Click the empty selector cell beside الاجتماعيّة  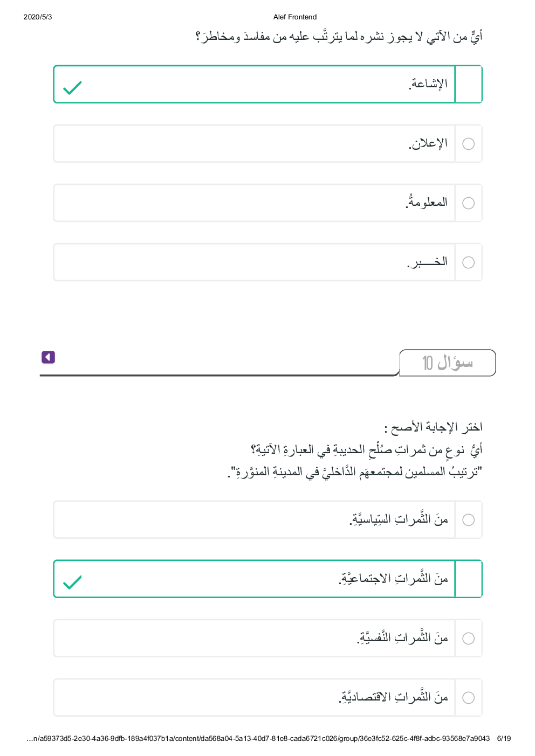pyautogui.click(x=469, y=579)
